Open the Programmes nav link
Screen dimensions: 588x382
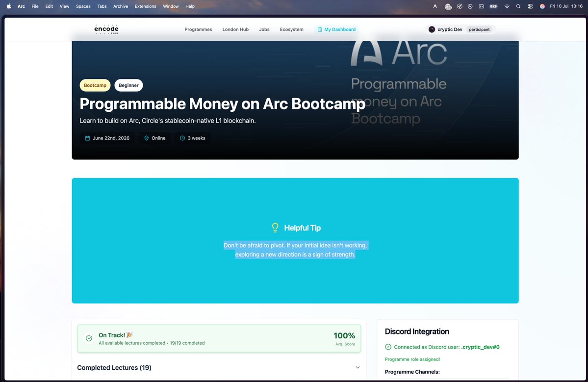point(198,29)
